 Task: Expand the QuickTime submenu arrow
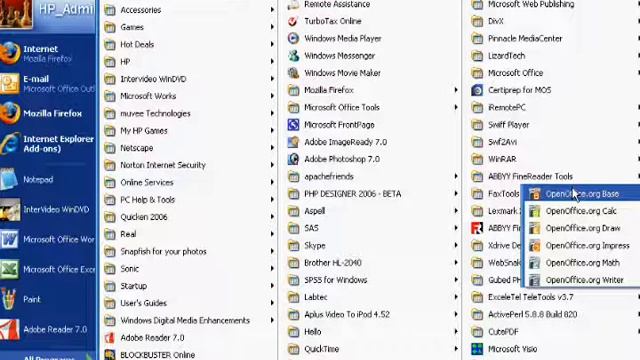tap(456, 349)
